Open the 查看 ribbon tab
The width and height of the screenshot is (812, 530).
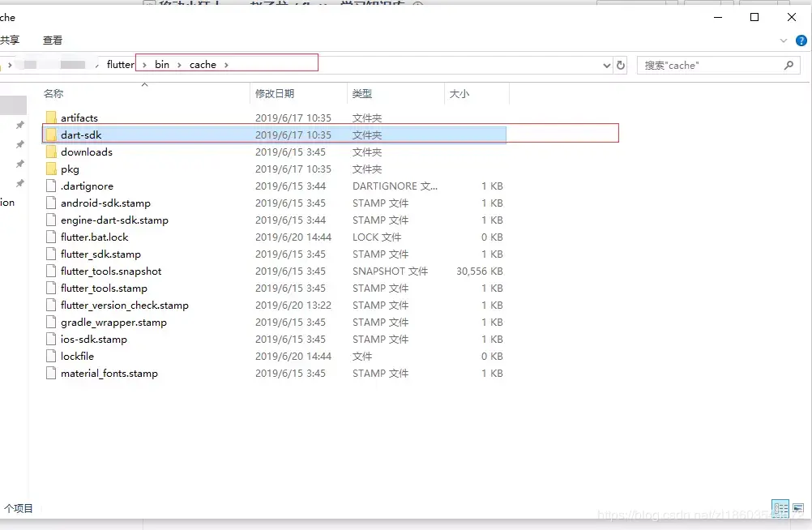click(53, 40)
